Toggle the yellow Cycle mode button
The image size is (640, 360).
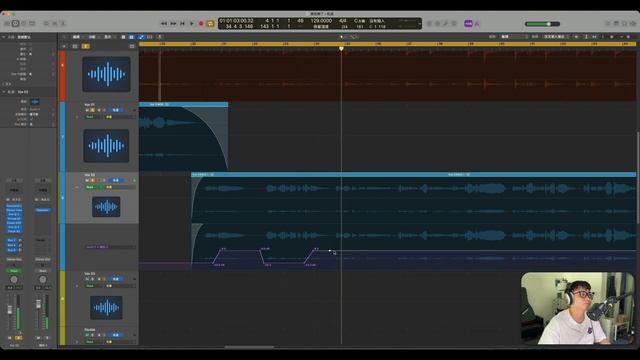point(210,24)
